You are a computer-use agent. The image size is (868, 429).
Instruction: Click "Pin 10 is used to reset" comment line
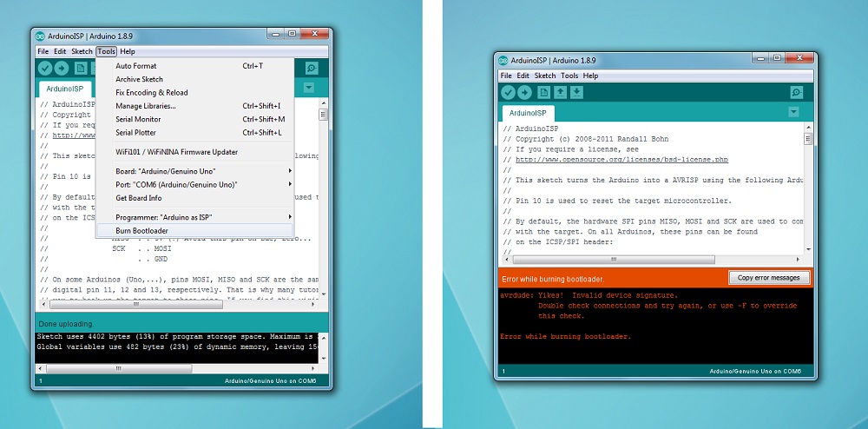click(x=617, y=201)
